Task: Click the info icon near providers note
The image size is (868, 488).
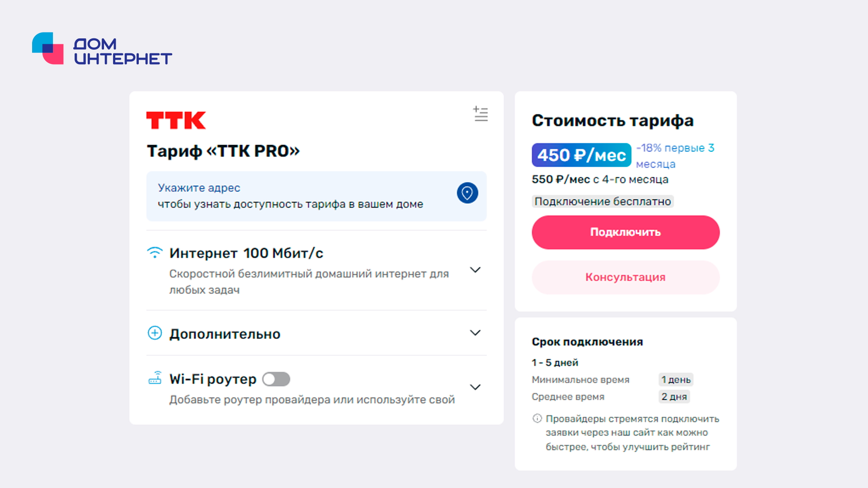Action: (x=537, y=418)
